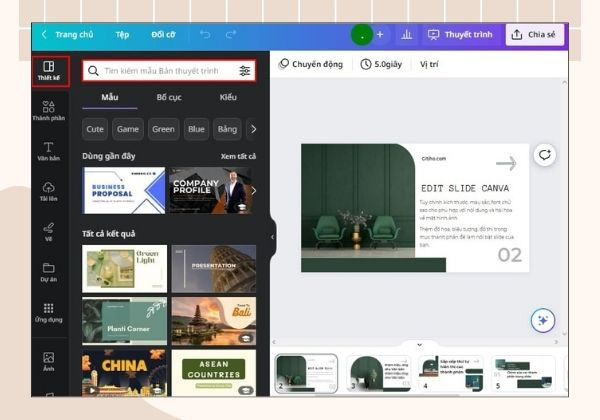Image resolution: width=600 pixels, height=420 pixels.
Task: Open the Dự án projects folder
Action: pyautogui.click(x=49, y=272)
